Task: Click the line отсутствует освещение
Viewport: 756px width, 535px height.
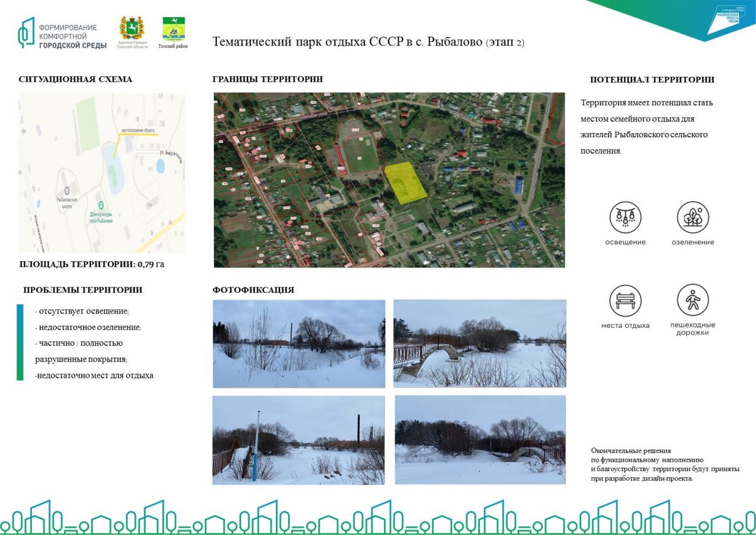Action: click(82, 311)
